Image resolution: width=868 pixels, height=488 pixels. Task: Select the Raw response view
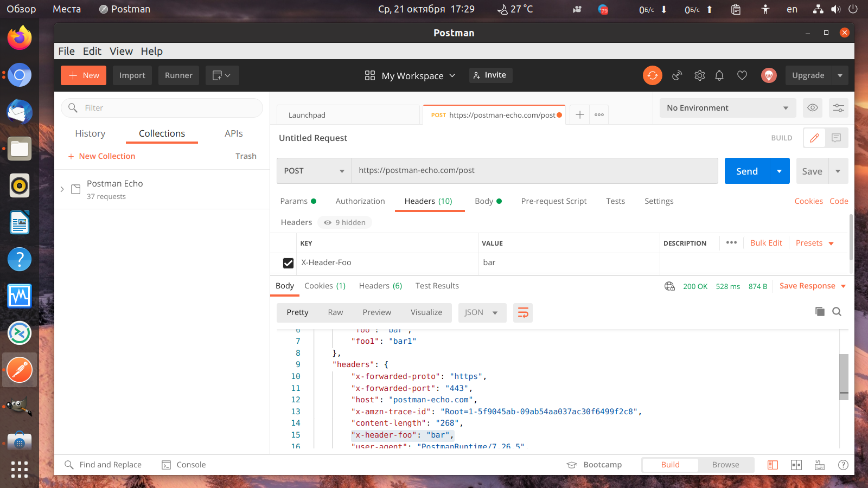point(335,312)
